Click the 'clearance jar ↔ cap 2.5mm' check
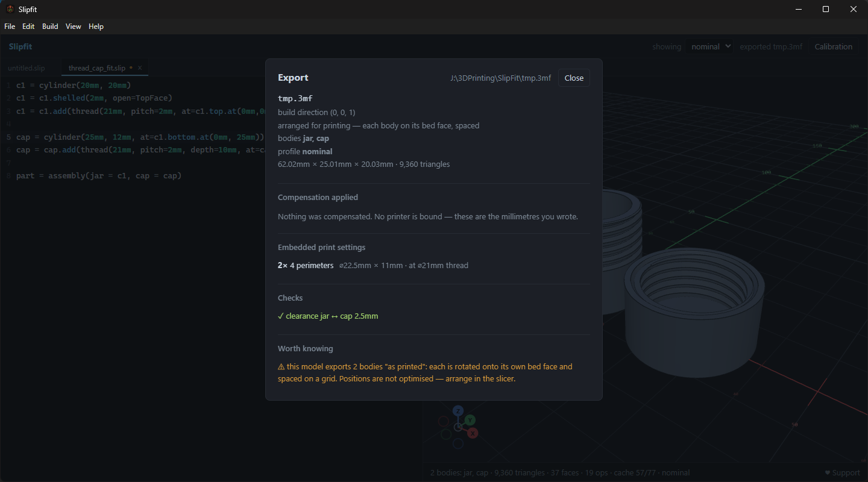The width and height of the screenshot is (868, 482). pyautogui.click(x=328, y=316)
